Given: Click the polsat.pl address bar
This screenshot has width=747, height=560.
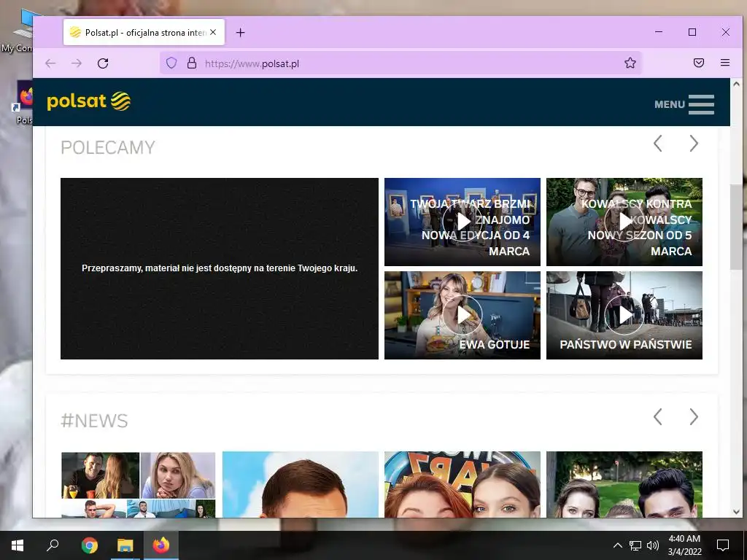Looking at the screenshot, I should (x=400, y=63).
